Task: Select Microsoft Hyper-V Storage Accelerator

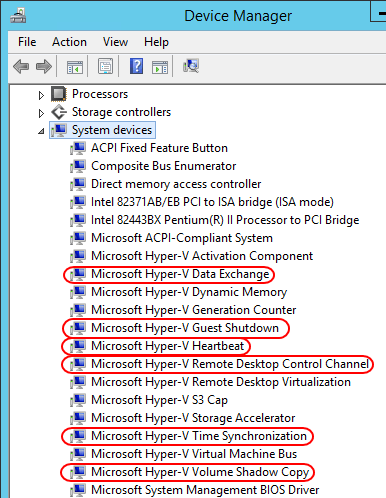Action: point(193,418)
